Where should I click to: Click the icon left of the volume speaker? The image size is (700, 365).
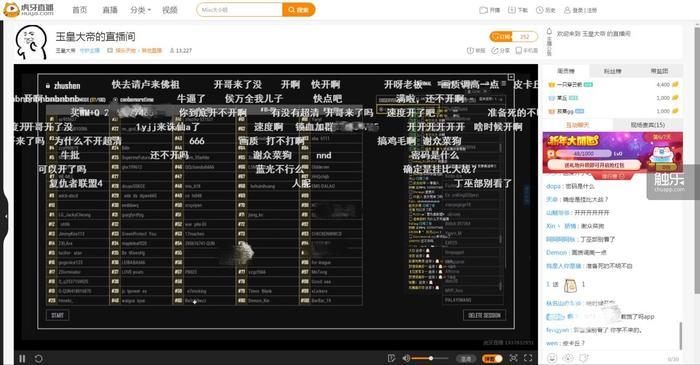pos(392,358)
